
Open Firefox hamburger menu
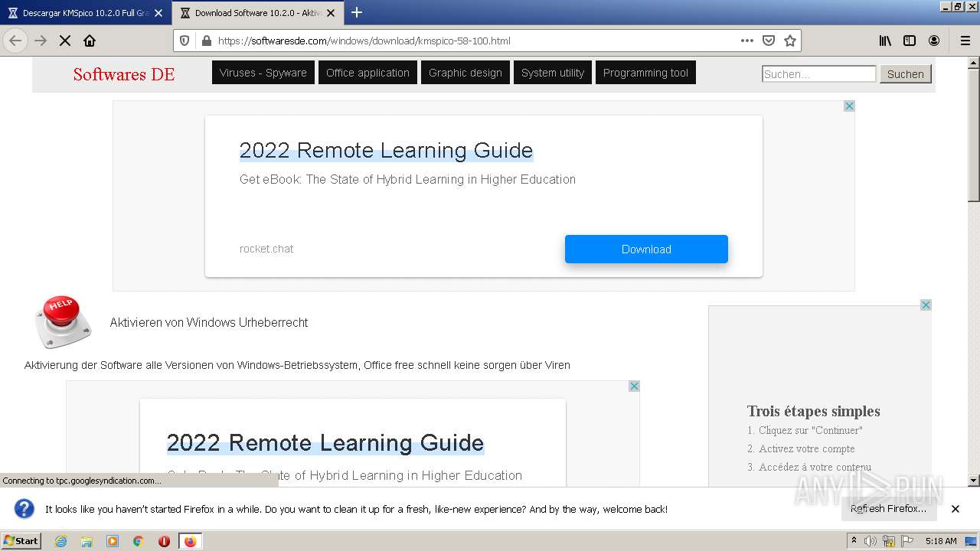coord(965,41)
